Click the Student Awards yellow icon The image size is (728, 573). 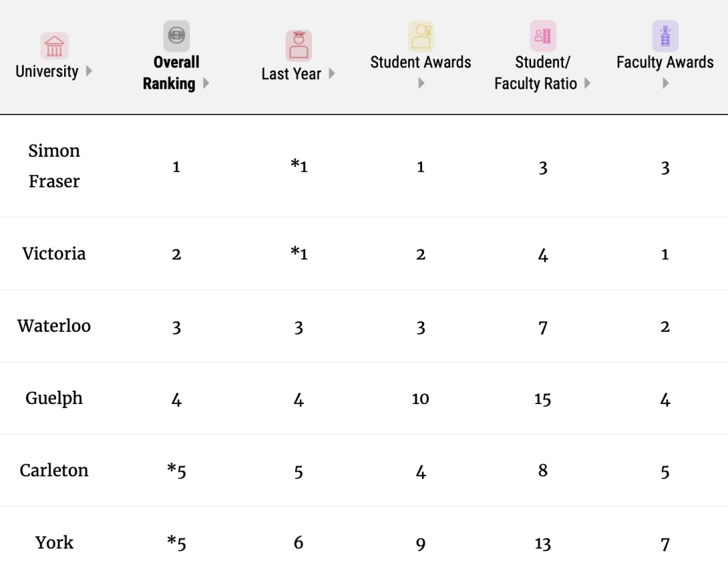click(x=421, y=35)
